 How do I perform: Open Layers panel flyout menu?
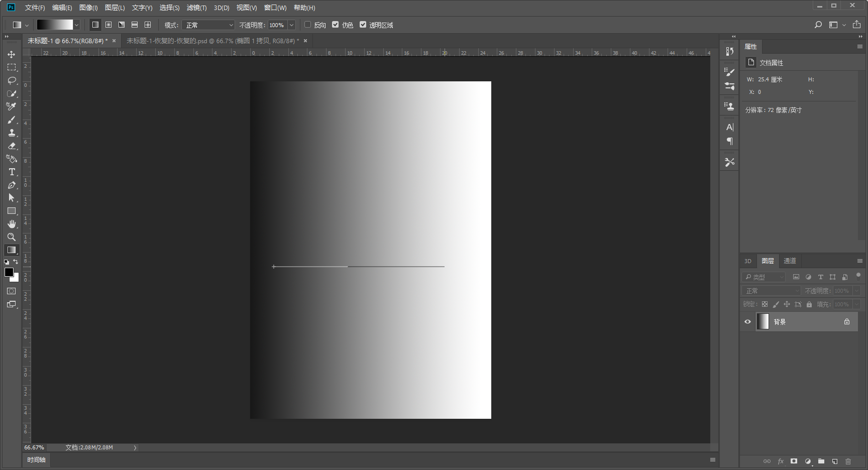(860, 261)
